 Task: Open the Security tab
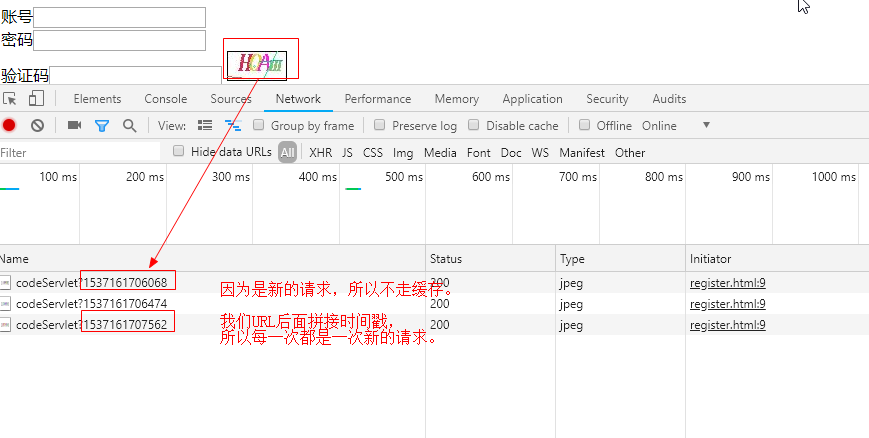point(607,99)
